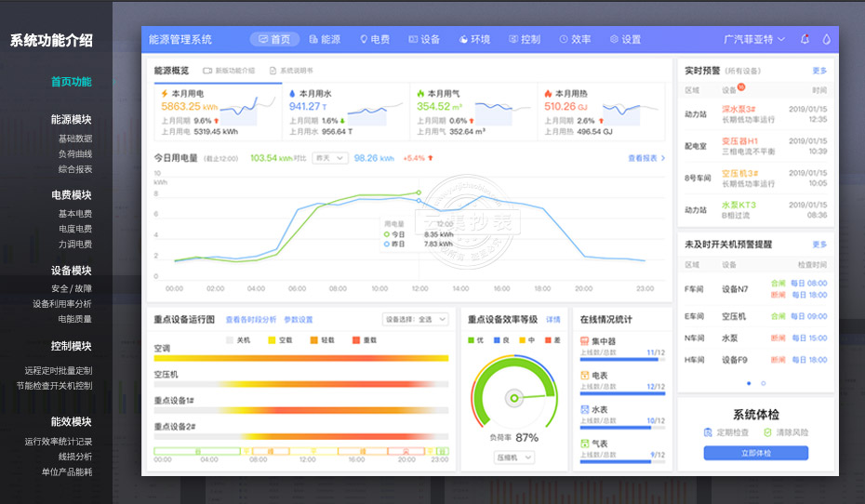Click the 电表 electric meter icon
865x504 pixels.
coord(584,376)
